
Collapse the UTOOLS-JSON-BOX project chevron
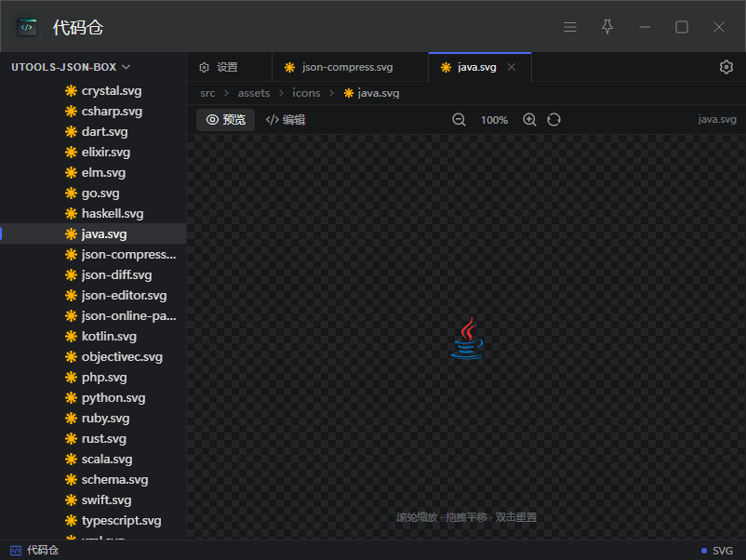(127, 67)
